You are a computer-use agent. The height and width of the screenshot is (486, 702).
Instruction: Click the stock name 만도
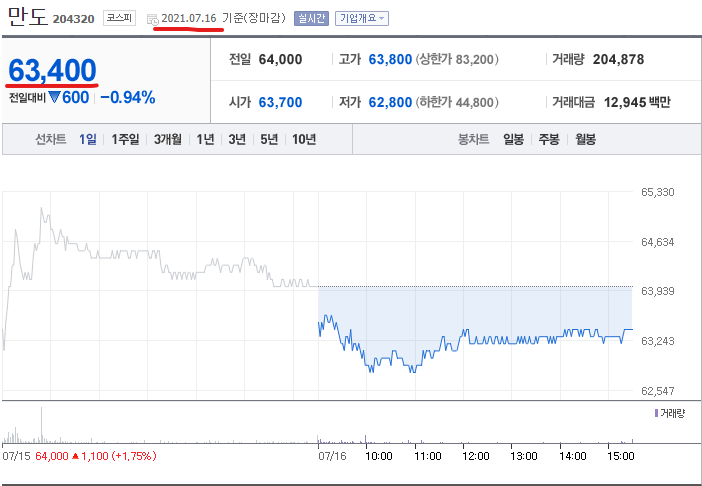(x=27, y=16)
